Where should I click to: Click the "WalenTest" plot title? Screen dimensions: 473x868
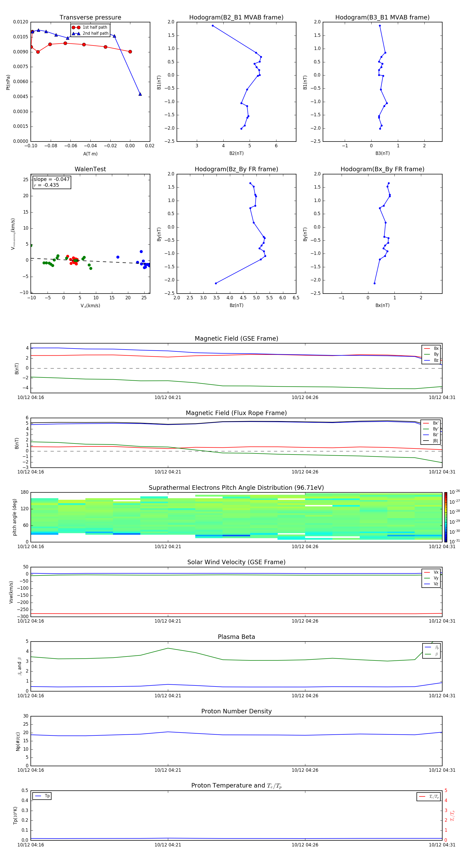click(x=90, y=169)
